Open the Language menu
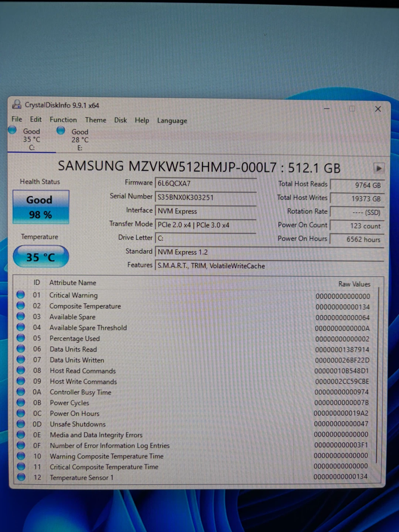This screenshot has width=399, height=532. pyautogui.click(x=172, y=121)
